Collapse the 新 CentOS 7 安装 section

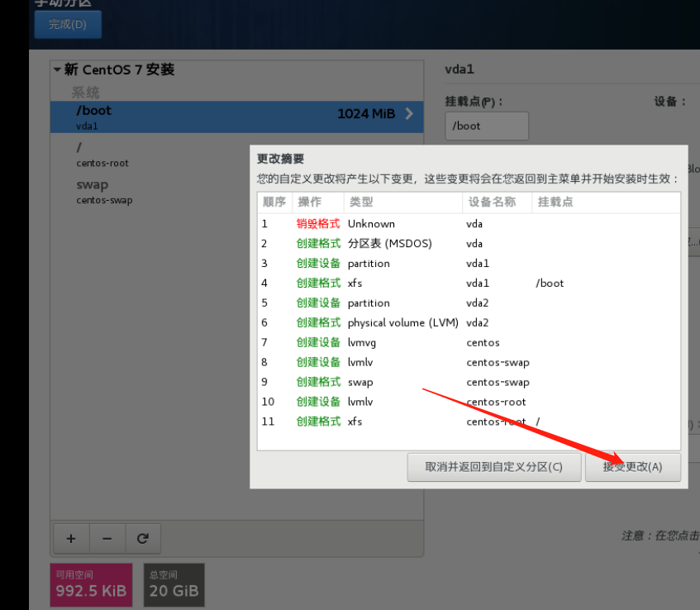click(x=56, y=69)
